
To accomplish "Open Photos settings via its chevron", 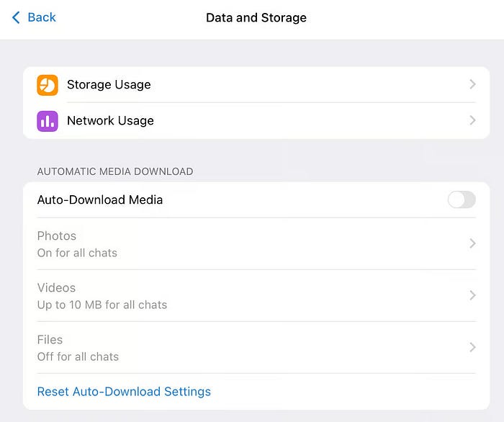I will point(472,243).
